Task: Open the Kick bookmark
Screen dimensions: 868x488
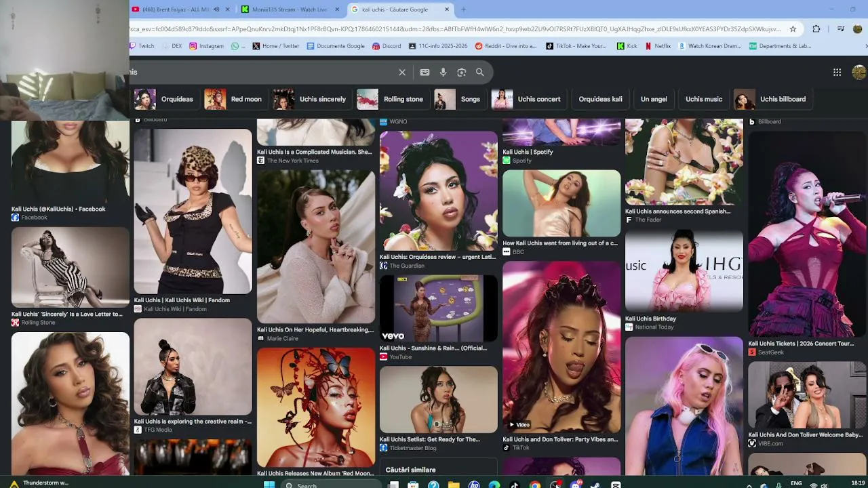Action: coord(627,46)
